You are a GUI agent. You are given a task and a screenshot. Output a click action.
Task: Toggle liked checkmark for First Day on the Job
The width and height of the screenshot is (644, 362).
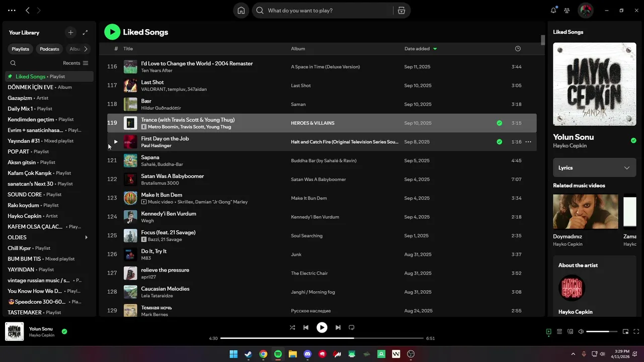click(499, 142)
